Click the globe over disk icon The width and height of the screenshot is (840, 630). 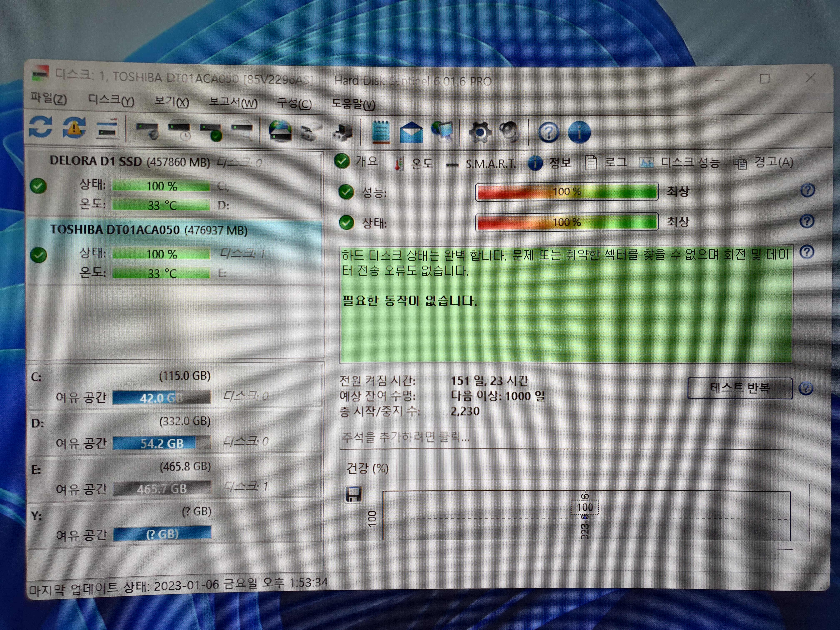tap(280, 131)
